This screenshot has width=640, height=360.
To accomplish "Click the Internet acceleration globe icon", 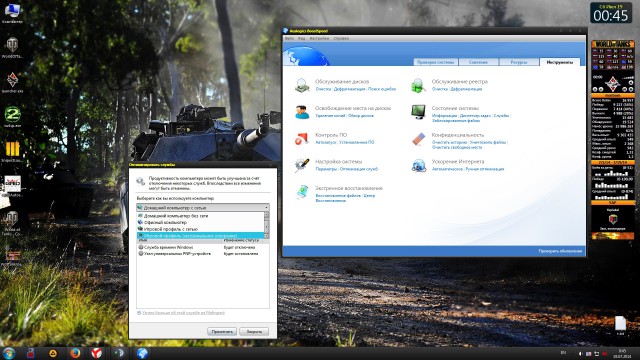I will pyautogui.click(x=418, y=165).
